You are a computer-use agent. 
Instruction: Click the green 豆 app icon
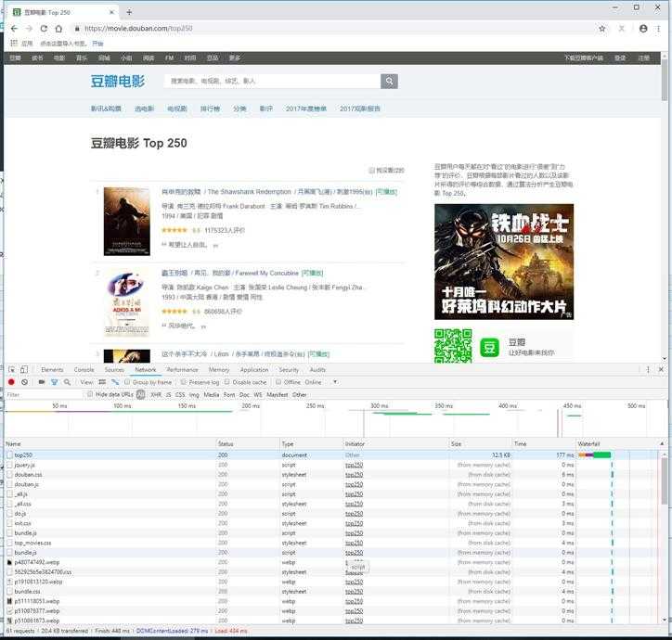(x=489, y=348)
